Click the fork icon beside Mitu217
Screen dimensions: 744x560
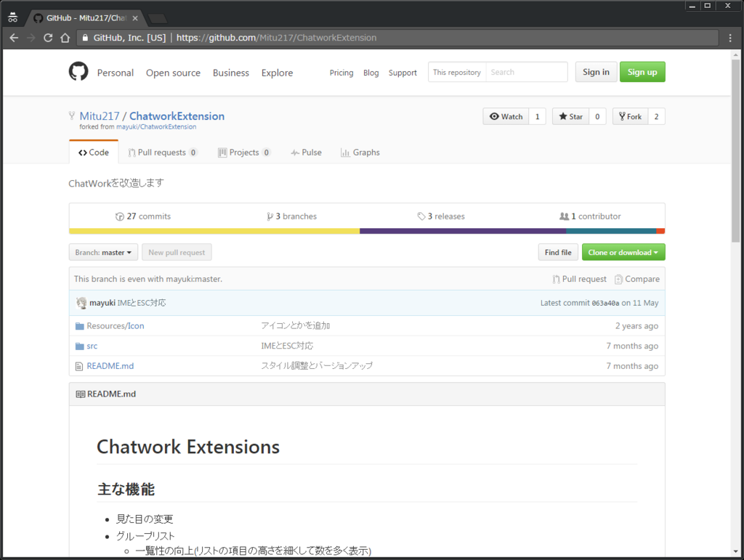[x=72, y=115]
